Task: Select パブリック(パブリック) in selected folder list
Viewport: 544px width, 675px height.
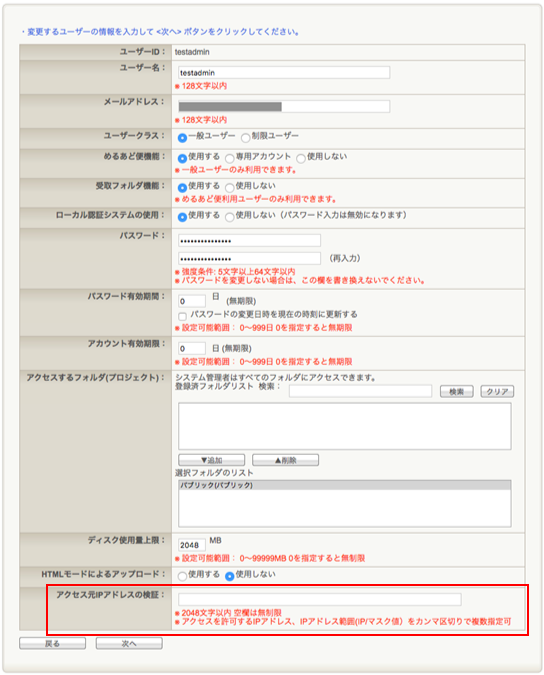Action: pos(345,485)
